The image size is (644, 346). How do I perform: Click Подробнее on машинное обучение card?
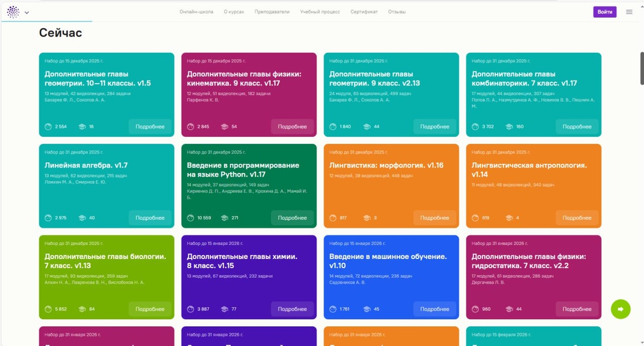coord(435,309)
